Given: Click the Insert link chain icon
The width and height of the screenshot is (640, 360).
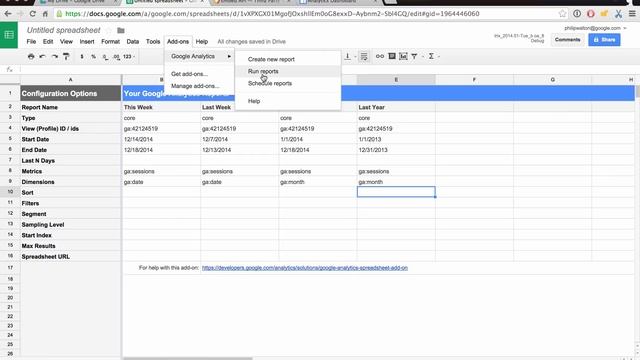Looking at the screenshot, I should 380,56.
